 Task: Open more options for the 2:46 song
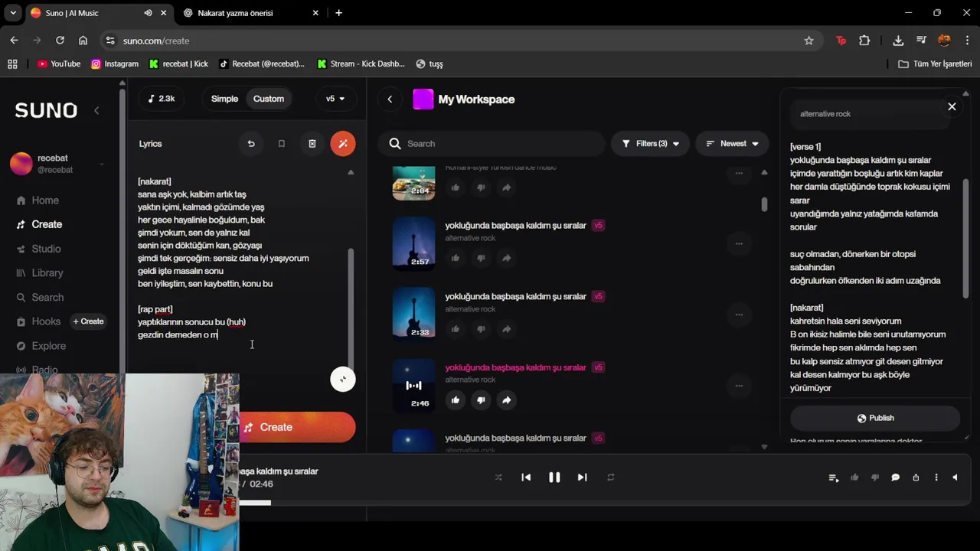pyautogui.click(x=739, y=386)
